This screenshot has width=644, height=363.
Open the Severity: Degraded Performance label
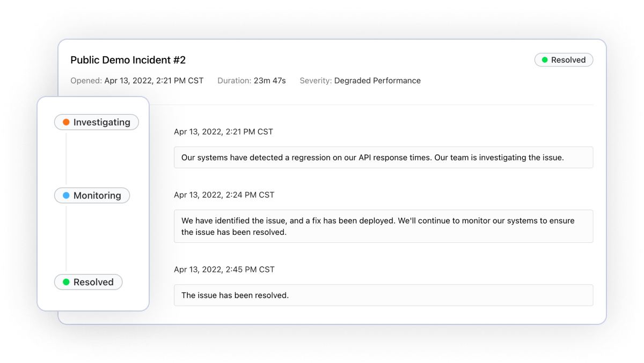pyautogui.click(x=360, y=80)
